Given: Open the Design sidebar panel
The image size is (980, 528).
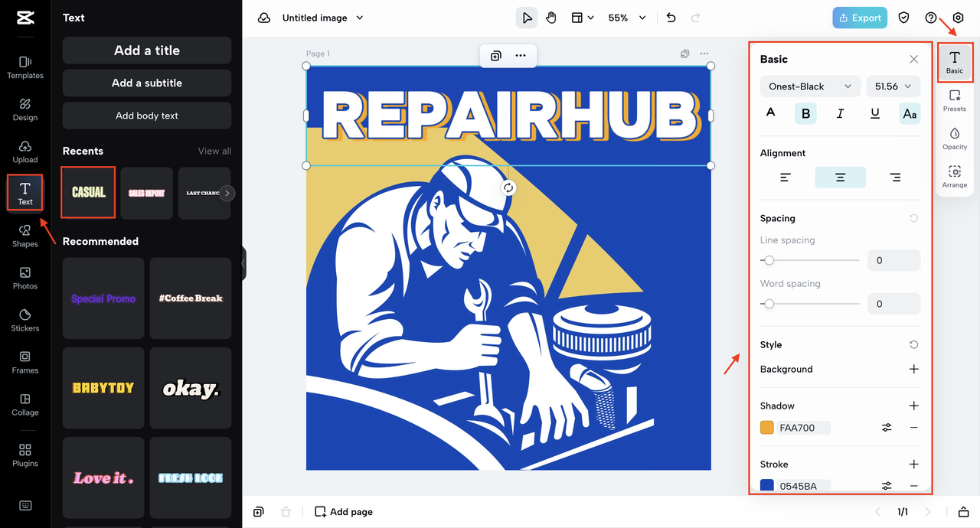Looking at the screenshot, I should [25, 109].
